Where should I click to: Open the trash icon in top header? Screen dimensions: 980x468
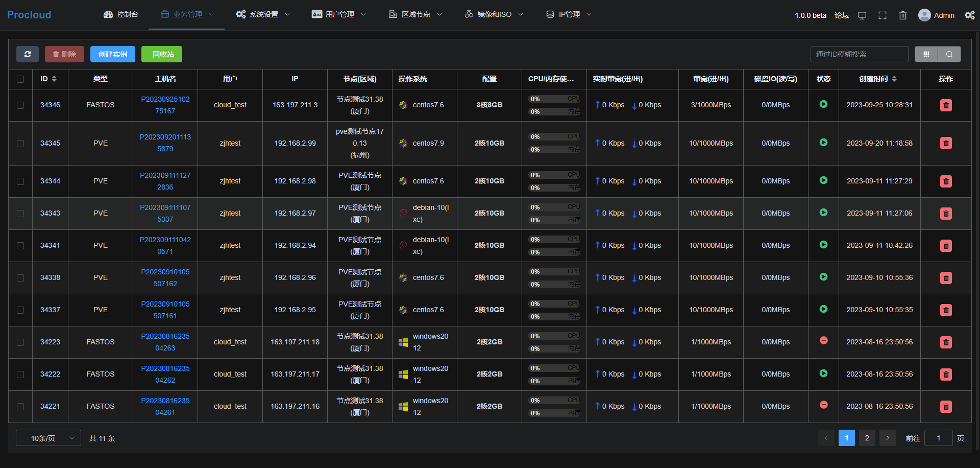point(903,15)
